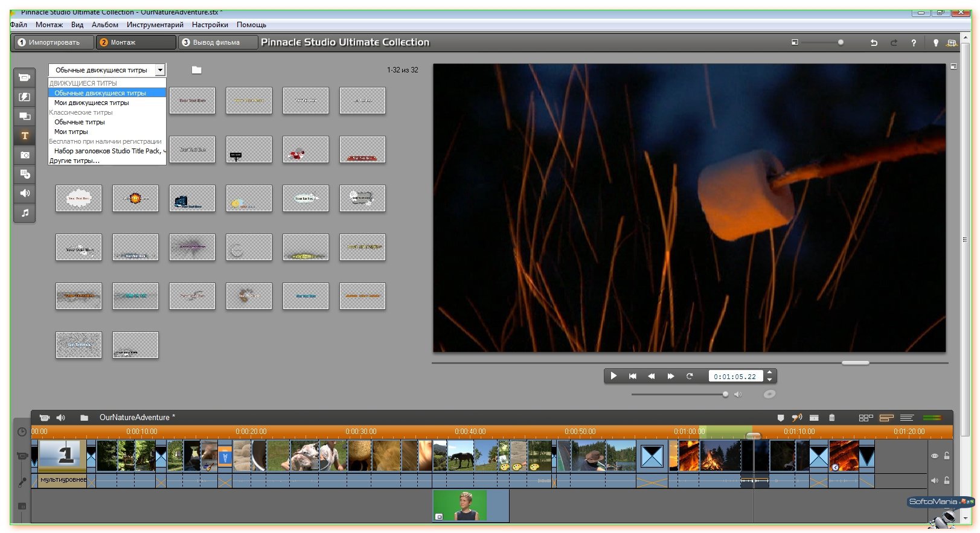Toggle the loop playback button
The image size is (980, 533).
690,376
